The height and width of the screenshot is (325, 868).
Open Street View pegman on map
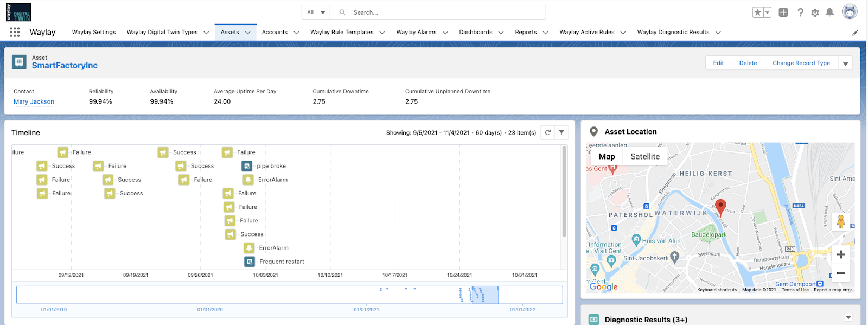[841, 221]
